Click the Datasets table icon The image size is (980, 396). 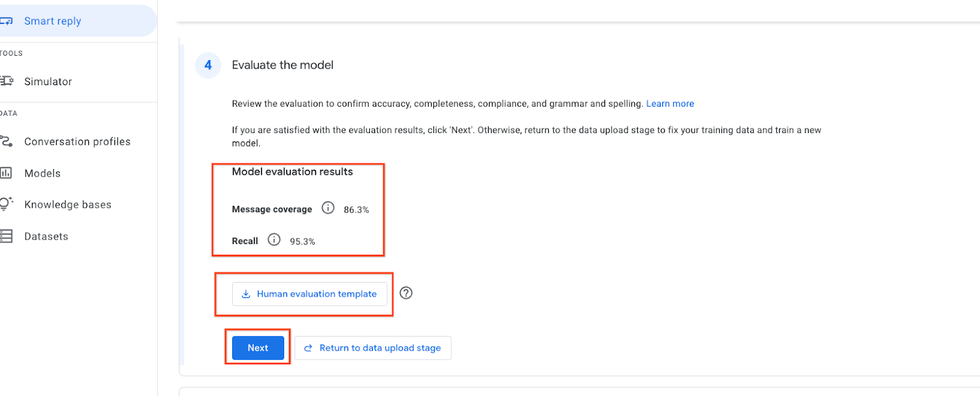[6, 236]
